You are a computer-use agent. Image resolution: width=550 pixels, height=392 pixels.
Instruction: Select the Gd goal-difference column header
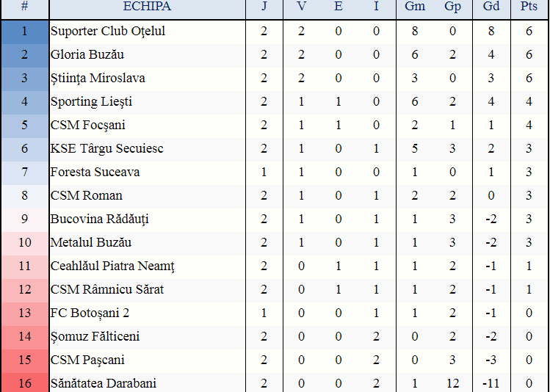tap(491, 7)
